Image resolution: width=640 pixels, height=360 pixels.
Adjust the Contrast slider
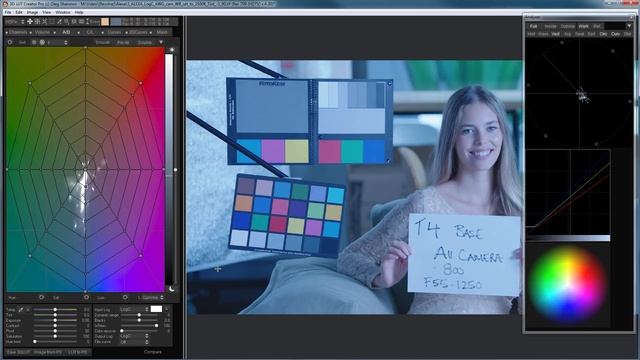(x=55, y=326)
